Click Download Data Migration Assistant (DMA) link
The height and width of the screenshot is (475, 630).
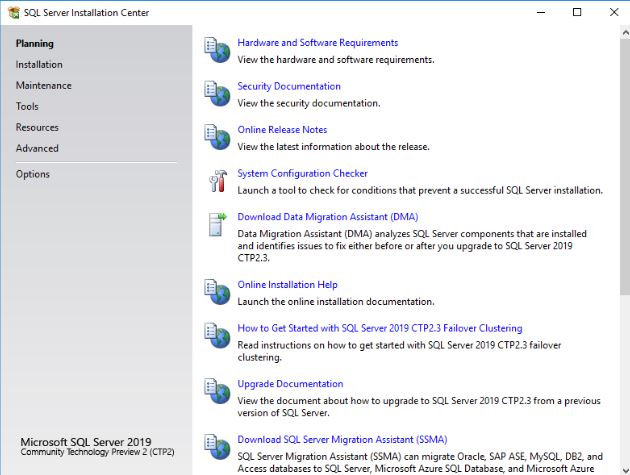(x=327, y=217)
